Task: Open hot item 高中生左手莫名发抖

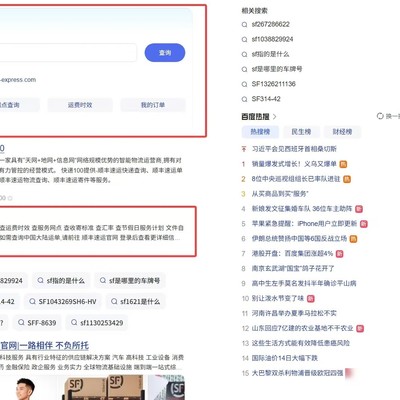Action: (x=304, y=283)
